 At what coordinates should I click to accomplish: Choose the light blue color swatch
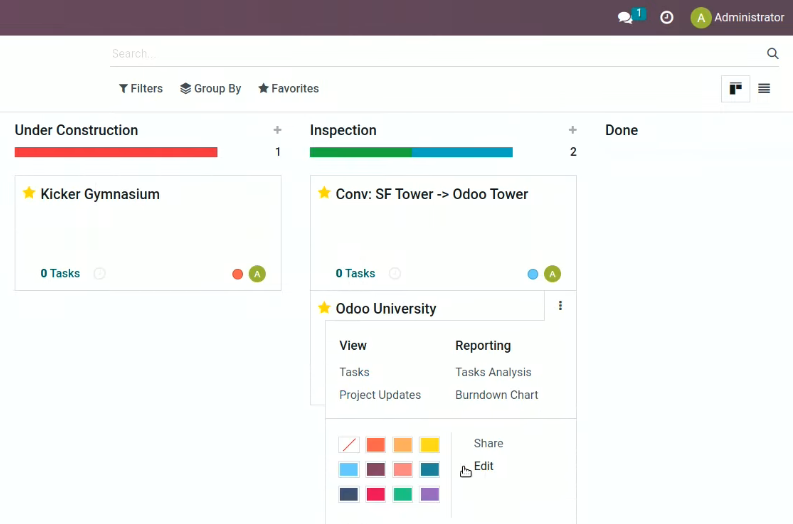[349, 469]
